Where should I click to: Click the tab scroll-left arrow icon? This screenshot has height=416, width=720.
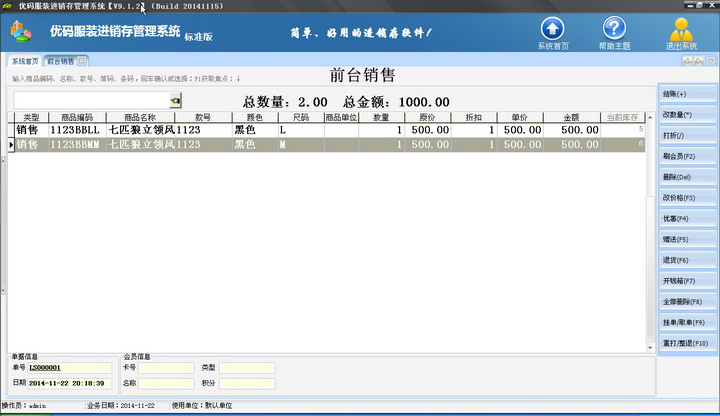(687, 61)
